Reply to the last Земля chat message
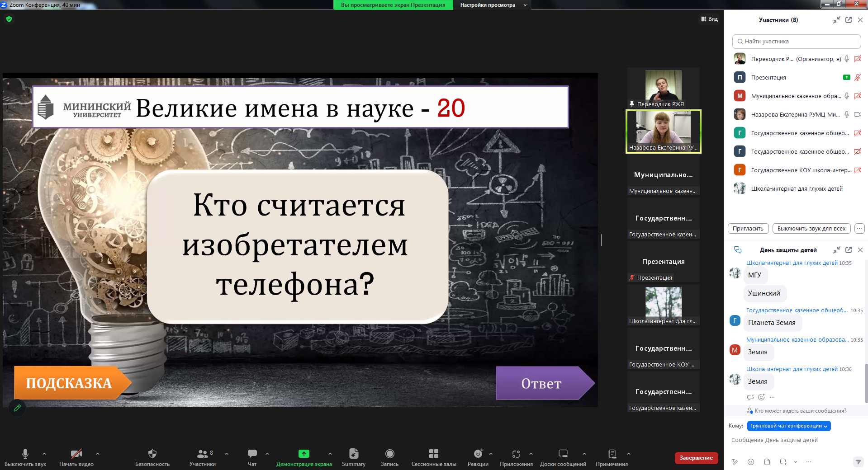Viewport: 868px width, 470px height. tap(750, 397)
